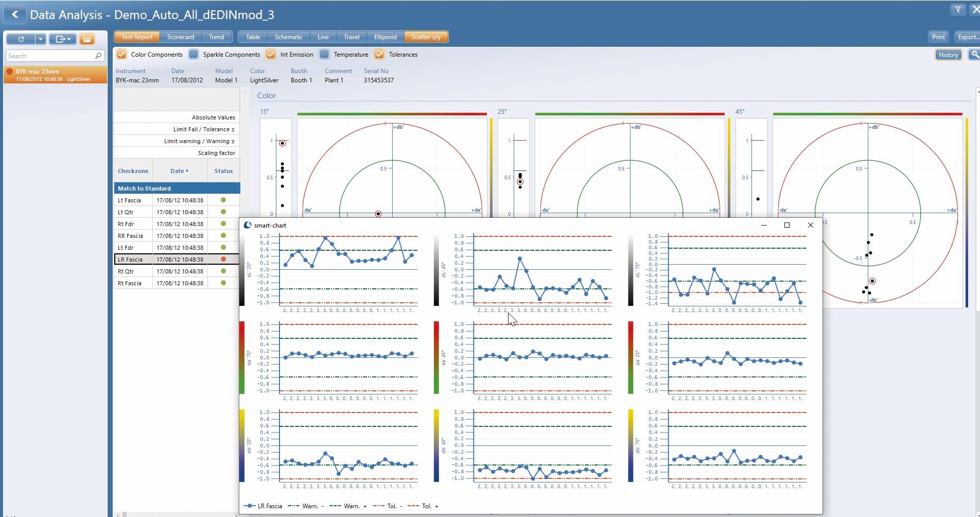The width and height of the screenshot is (980, 517).
Task: Maximize the smart-chart window
Action: tap(787, 225)
